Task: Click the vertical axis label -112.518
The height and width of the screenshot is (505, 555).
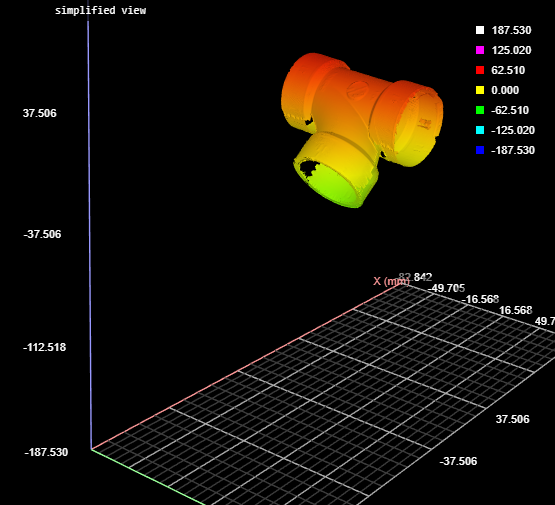Action: coord(45,347)
